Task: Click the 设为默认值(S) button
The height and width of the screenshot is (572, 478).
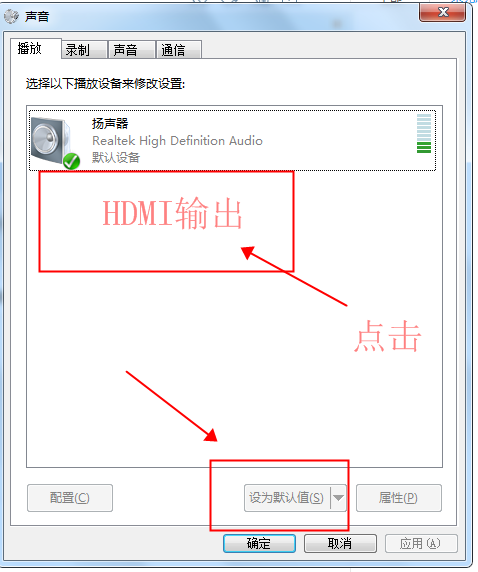Action: pos(287,498)
